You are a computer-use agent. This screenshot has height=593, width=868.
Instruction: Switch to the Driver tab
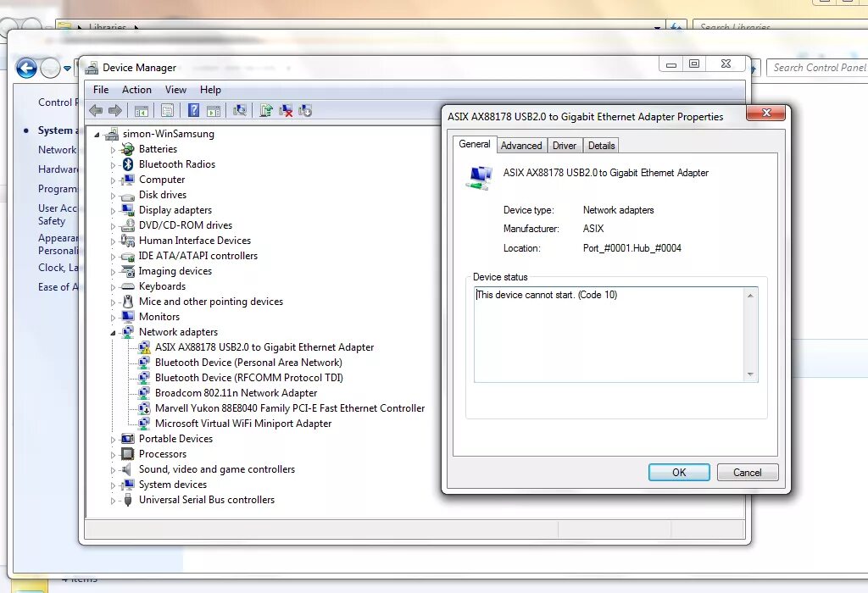click(564, 146)
